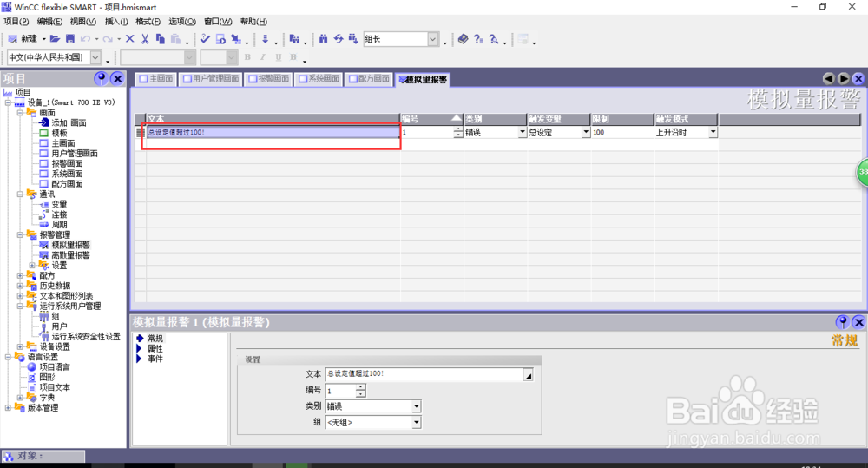Viewport: 868px width, 468px height.
Task: Switch to the 用户管理画面 tab
Action: [211, 79]
